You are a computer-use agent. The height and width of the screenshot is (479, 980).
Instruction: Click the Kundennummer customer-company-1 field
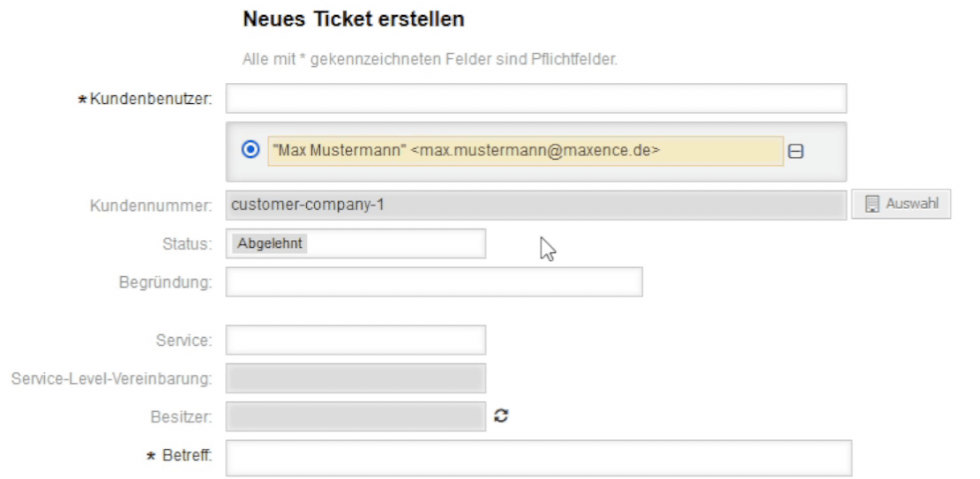(x=535, y=206)
